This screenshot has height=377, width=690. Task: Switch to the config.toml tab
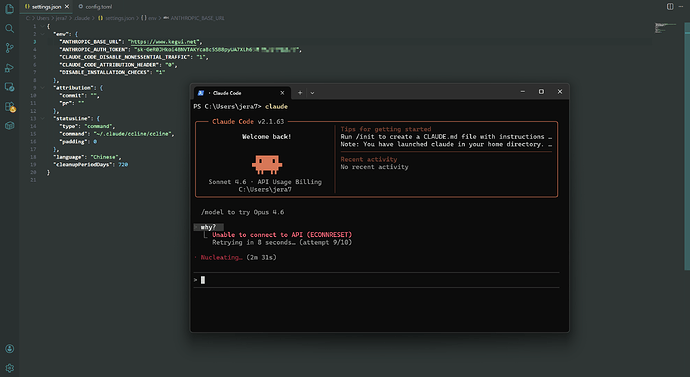(x=95, y=7)
